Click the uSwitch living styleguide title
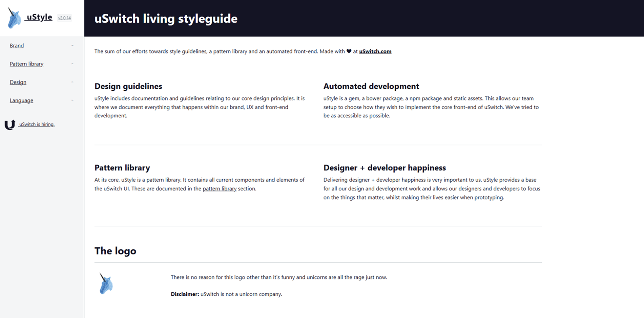The width and height of the screenshot is (644, 318). pos(166,18)
